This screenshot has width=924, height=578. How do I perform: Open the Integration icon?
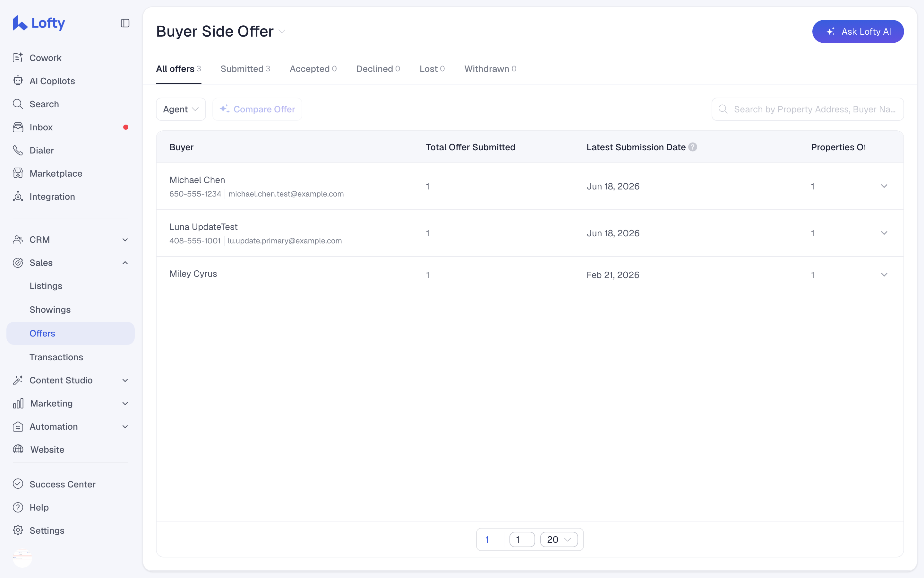pyautogui.click(x=18, y=197)
